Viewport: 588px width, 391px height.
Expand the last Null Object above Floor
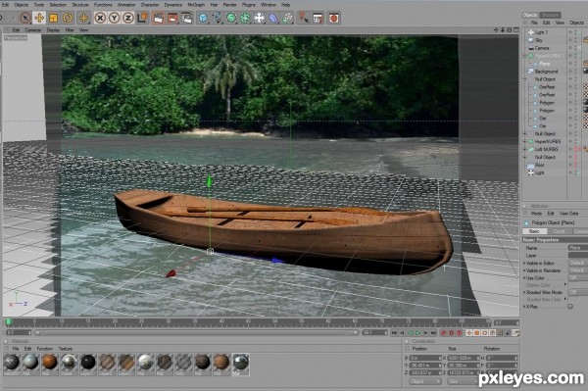(x=525, y=157)
